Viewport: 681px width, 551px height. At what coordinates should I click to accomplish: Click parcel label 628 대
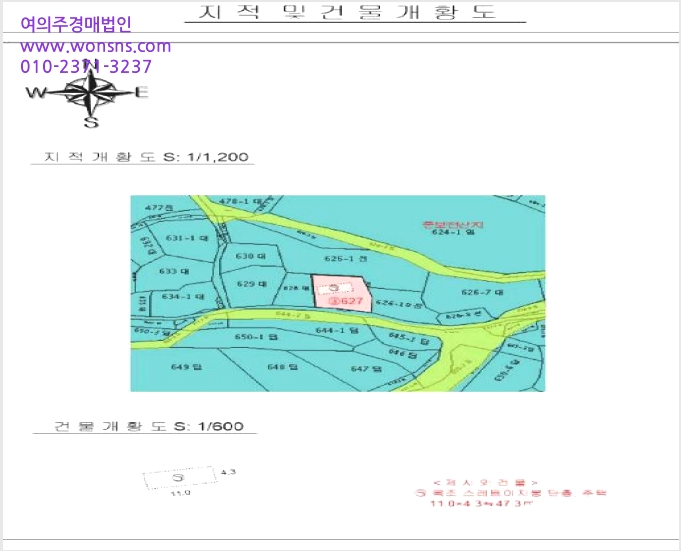(x=295, y=288)
